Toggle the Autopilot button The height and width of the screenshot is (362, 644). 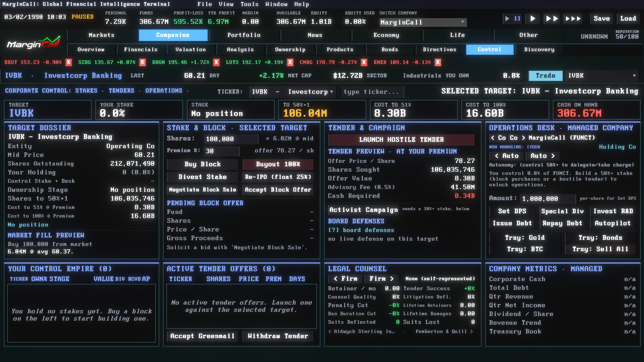(x=613, y=224)
